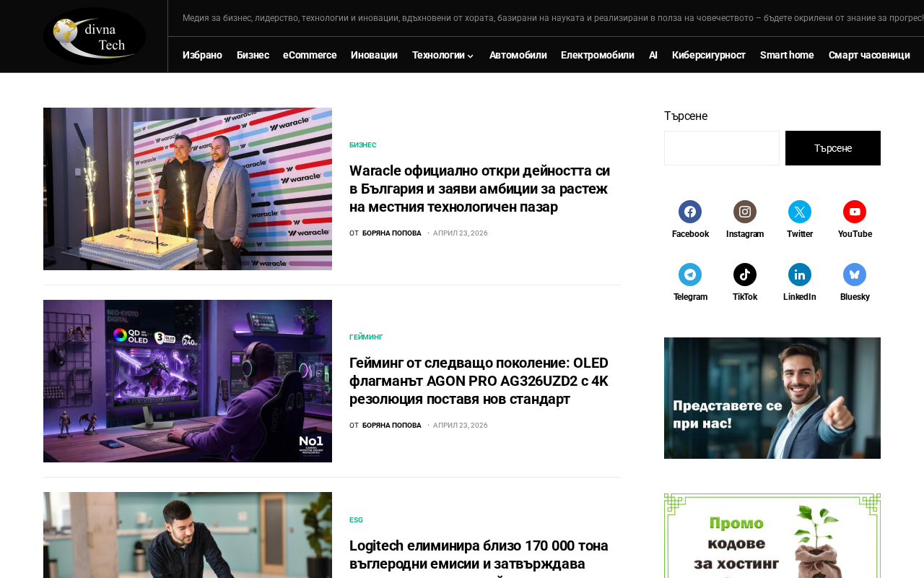924x578 pixels.
Task: Open the Facebook social icon
Action: tap(690, 212)
